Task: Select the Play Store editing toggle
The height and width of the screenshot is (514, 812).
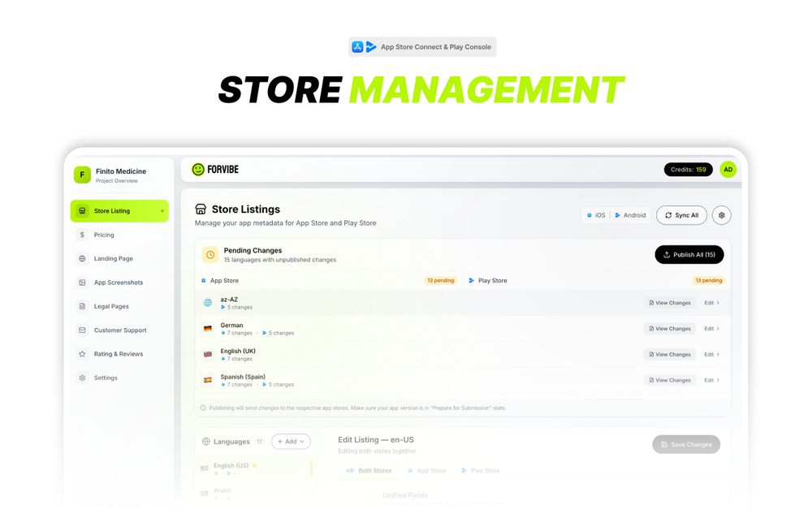Action: (x=480, y=470)
